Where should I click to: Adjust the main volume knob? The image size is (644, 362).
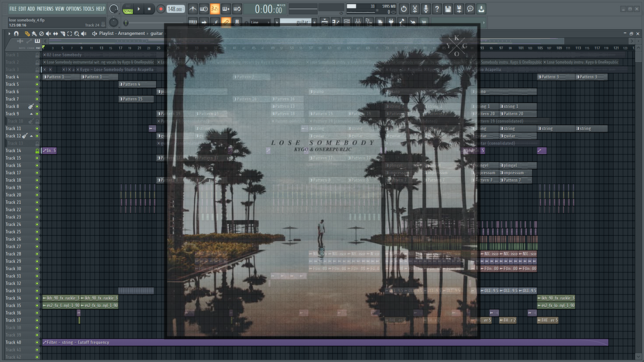[114, 8]
